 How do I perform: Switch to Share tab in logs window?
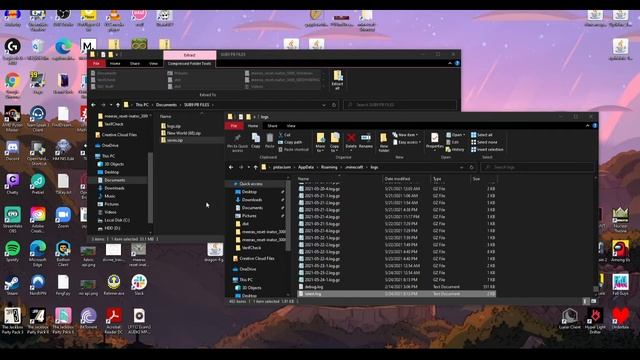click(x=272, y=126)
